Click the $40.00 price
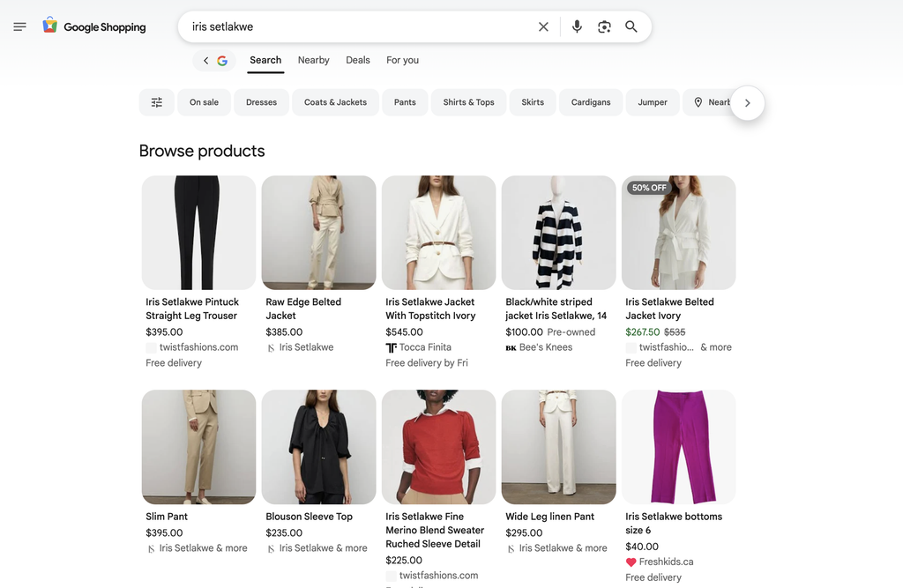Viewport: 903px width, 588px height. 642,547
